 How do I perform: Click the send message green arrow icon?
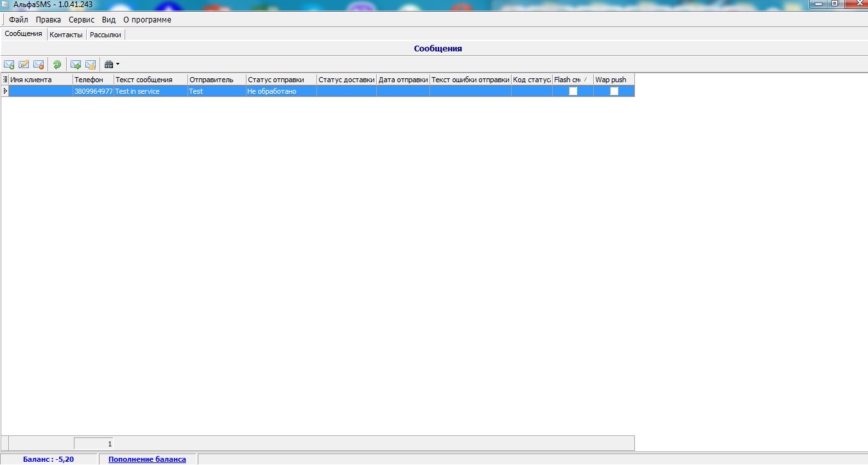[76, 64]
